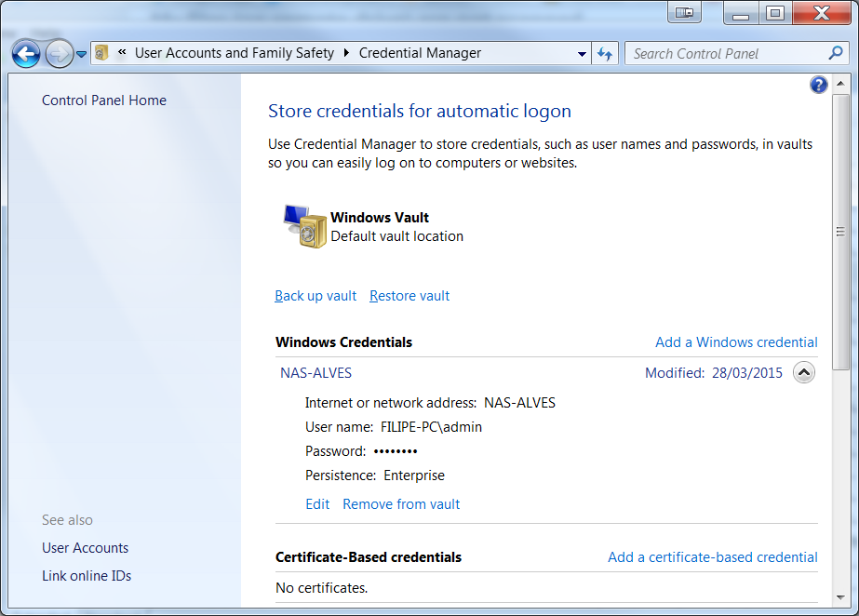Click the No certificates. text
The width and height of the screenshot is (859, 616).
point(322,588)
